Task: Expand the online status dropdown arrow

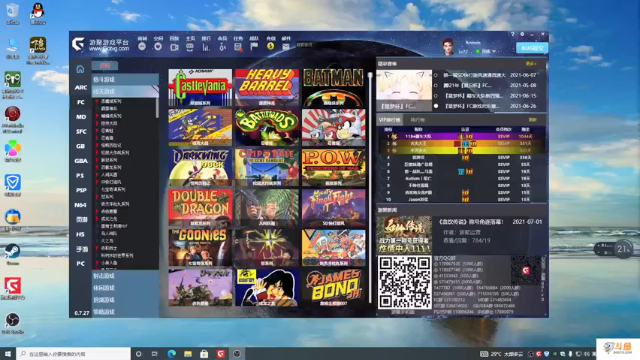Action: [494, 51]
